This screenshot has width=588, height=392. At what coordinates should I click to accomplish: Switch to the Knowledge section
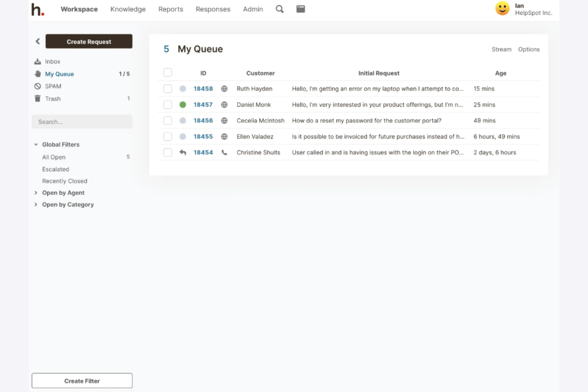(x=128, y=9)
